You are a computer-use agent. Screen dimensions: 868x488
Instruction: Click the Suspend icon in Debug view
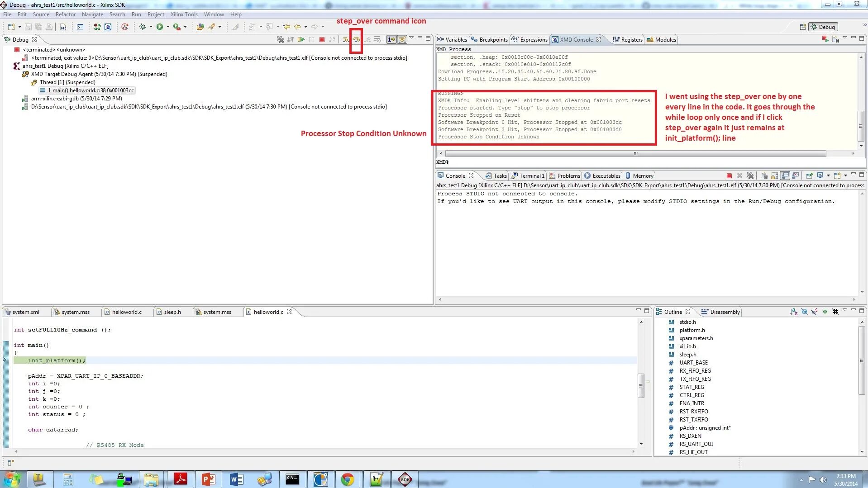point(311,40)
